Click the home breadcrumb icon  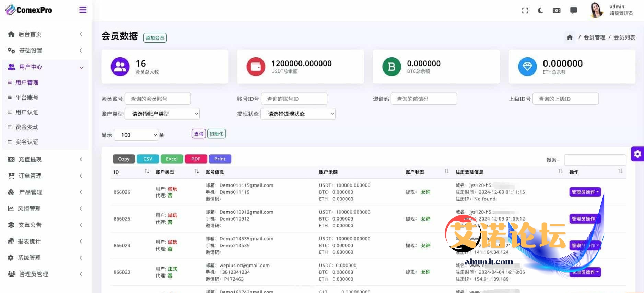pos(570,37)
